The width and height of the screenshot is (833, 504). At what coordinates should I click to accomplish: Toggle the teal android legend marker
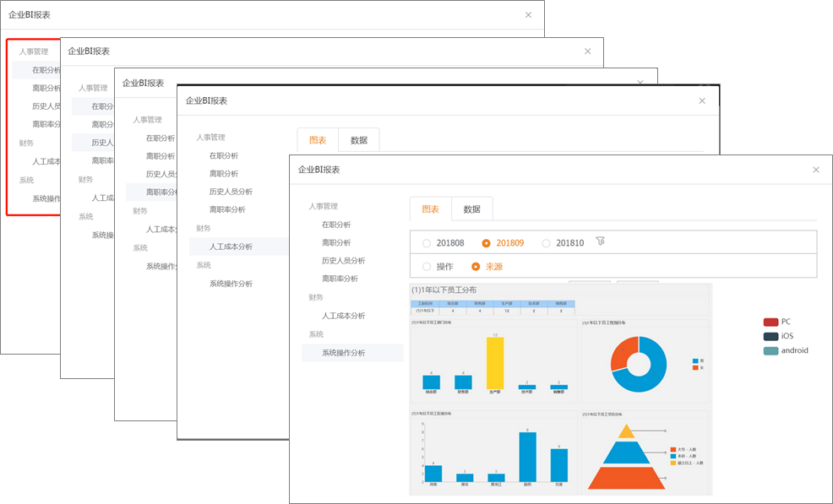tap(770, 350)
